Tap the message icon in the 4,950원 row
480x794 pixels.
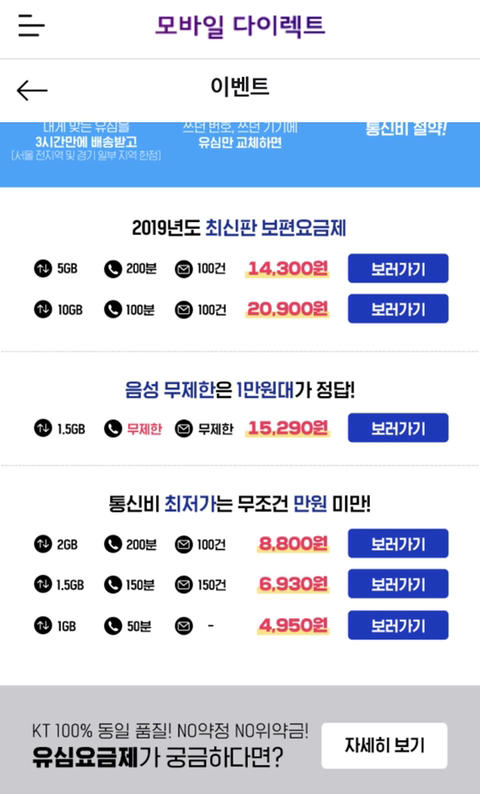184,626
